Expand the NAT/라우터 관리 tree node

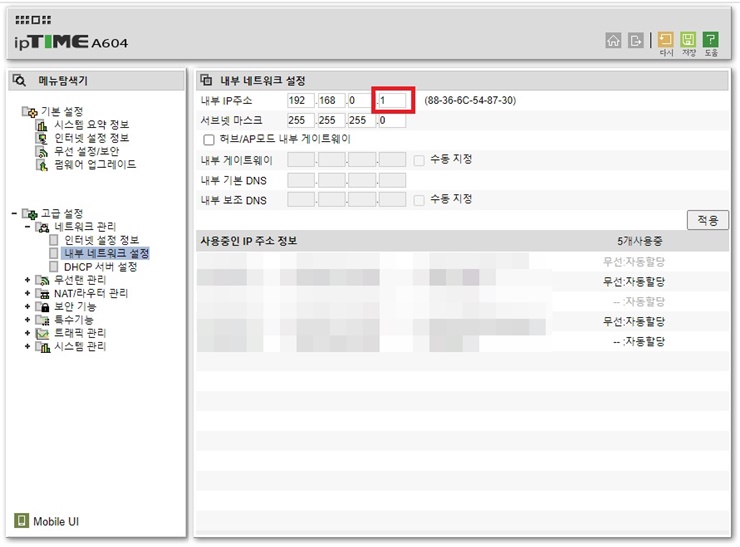27,293
